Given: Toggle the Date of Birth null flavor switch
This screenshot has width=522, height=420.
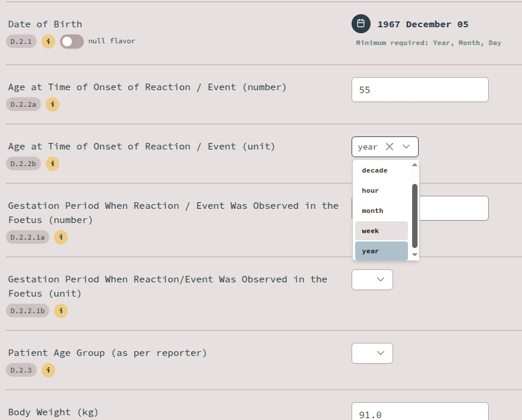Looking at the screenshot, I should click(72, 42).
